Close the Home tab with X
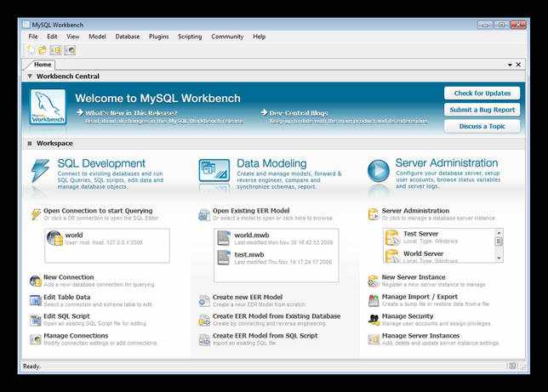The height and width of the screenshot is (392, 548). tap(518, 65)
